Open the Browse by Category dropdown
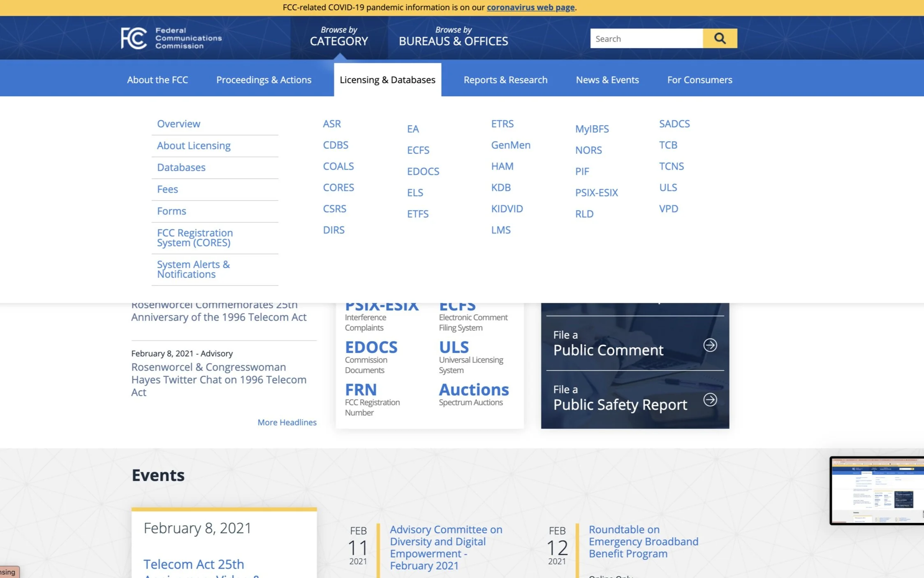Image resolution: width=924 pixels, height=578 pixels. (x=338, y=36)
